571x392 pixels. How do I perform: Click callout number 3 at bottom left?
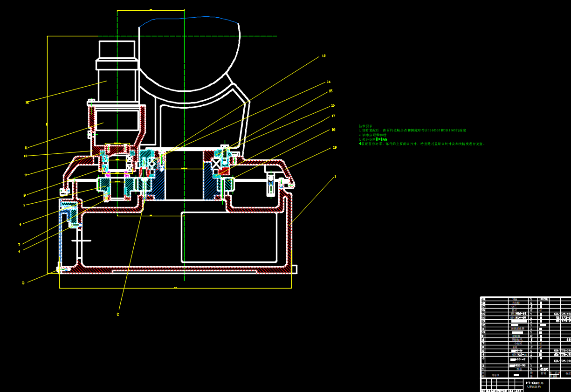coord(23,282)
